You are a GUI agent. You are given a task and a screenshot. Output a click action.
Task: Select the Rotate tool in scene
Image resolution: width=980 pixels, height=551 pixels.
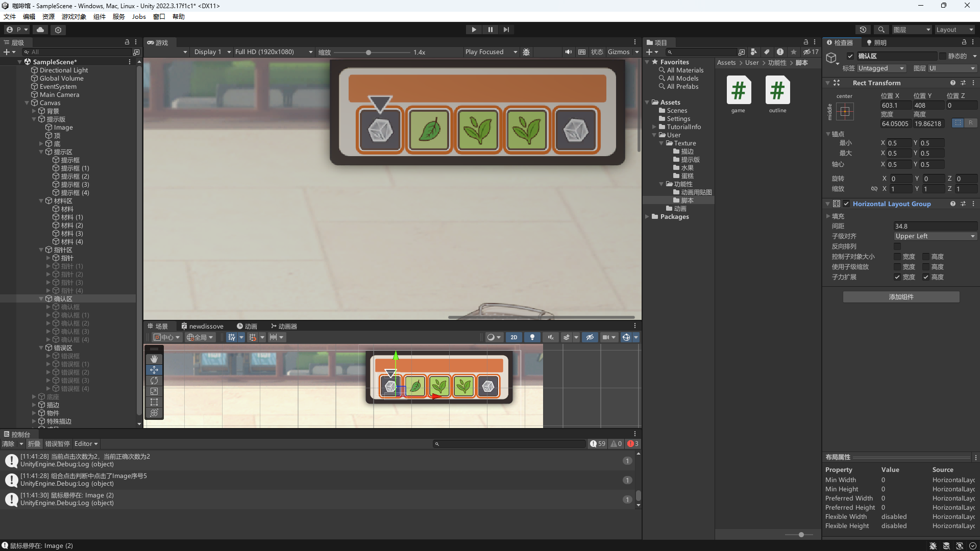pyautogui.click(x=154, y=381)
